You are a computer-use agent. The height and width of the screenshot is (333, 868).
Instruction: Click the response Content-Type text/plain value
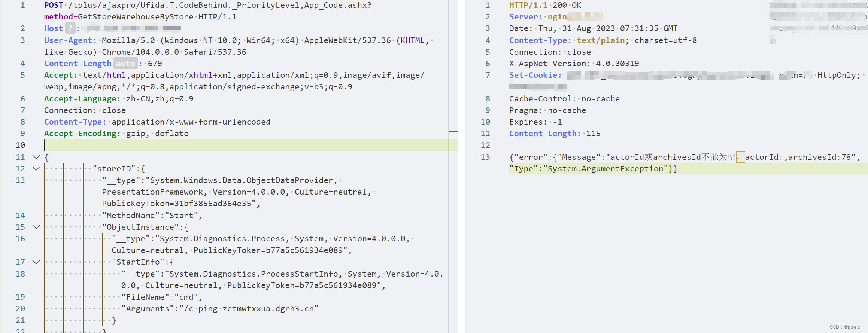pos(601,40)
